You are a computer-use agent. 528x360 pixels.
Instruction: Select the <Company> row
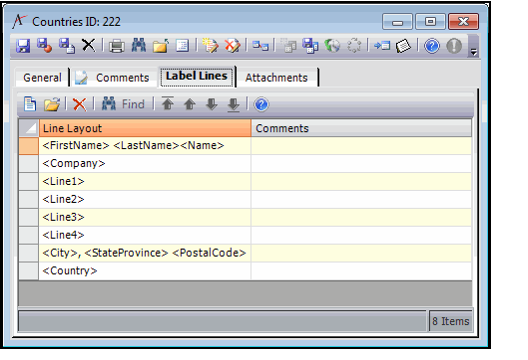pos(245,164)
